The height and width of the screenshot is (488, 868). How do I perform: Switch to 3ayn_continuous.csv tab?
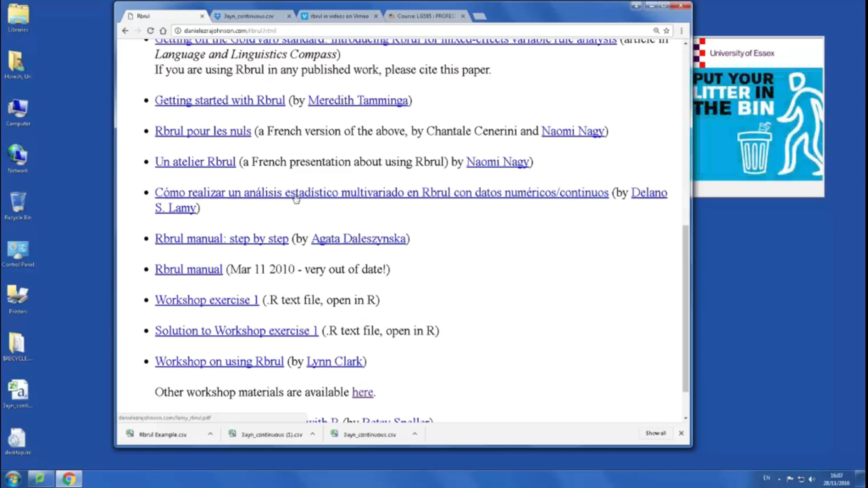pyautogui.click(x=249, y=16)
